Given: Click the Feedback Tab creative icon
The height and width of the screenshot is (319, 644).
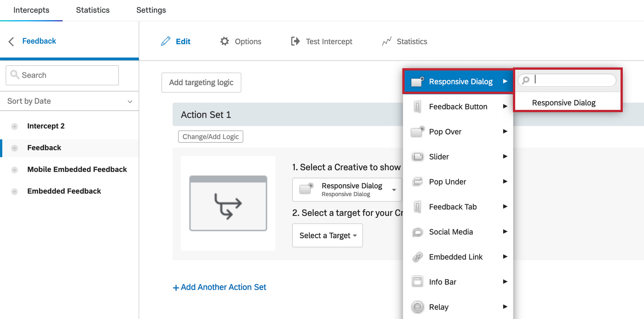Looking at the screenshot, I should pyautogui.click(x=417, y=206).
